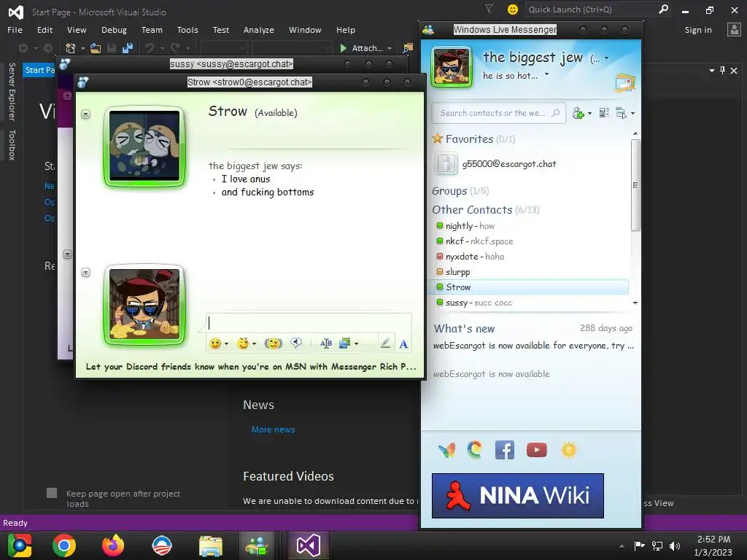Viewport: 747px width, 560px height.
Task: Click the Chrome taskbar icon
Action: (x=64, y=545)
